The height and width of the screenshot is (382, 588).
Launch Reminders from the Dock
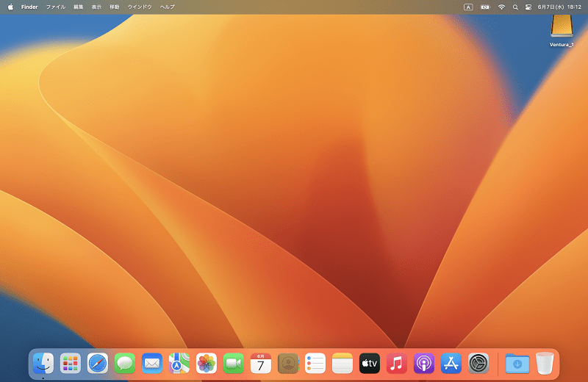315,363
